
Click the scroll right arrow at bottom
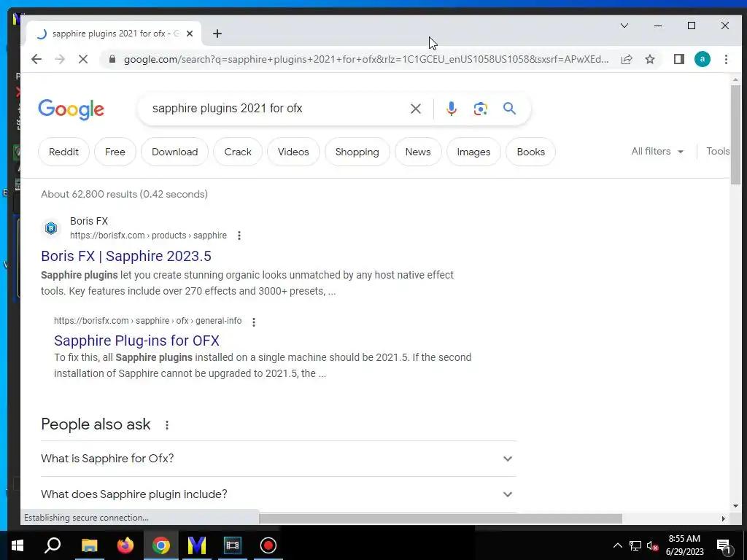coord(724,518)
